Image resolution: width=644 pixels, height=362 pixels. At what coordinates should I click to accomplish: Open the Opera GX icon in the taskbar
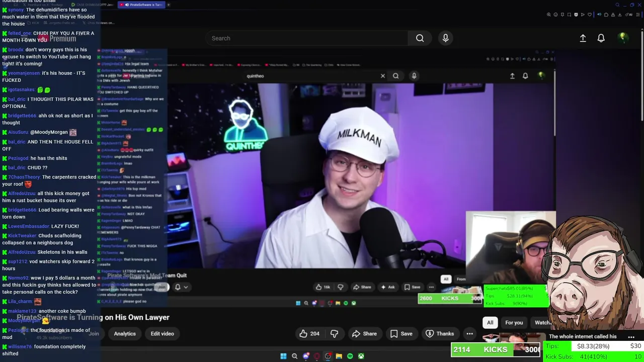pyautogui.click(x=316, y=356)
